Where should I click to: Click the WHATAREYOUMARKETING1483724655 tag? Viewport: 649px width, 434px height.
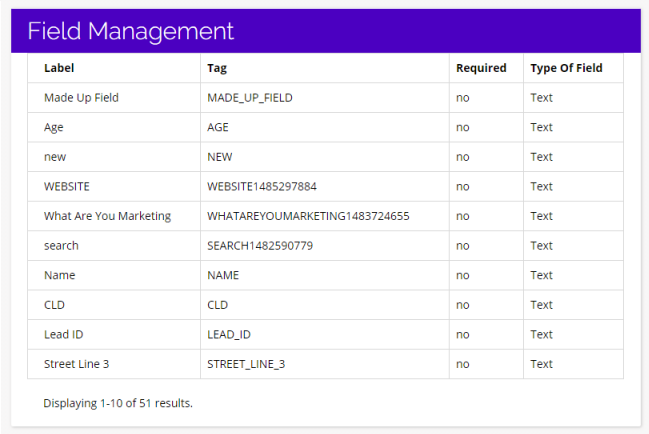pyautogui.click(x=308, y=216)
